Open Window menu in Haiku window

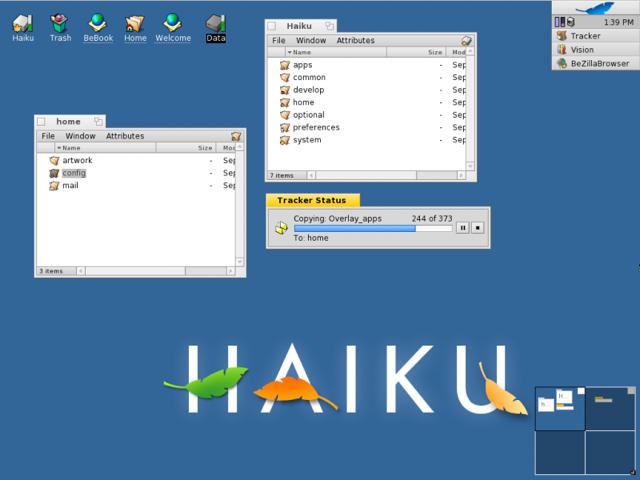click(311, 40)
